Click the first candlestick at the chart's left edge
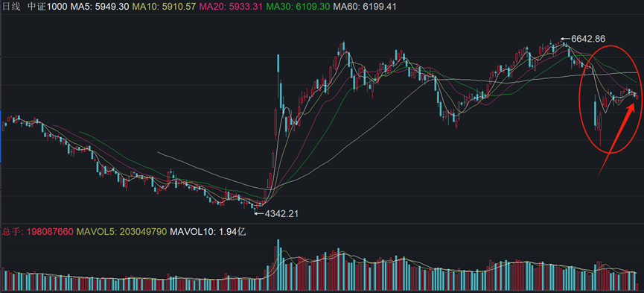The image size is (644, 293). [4, 126]
